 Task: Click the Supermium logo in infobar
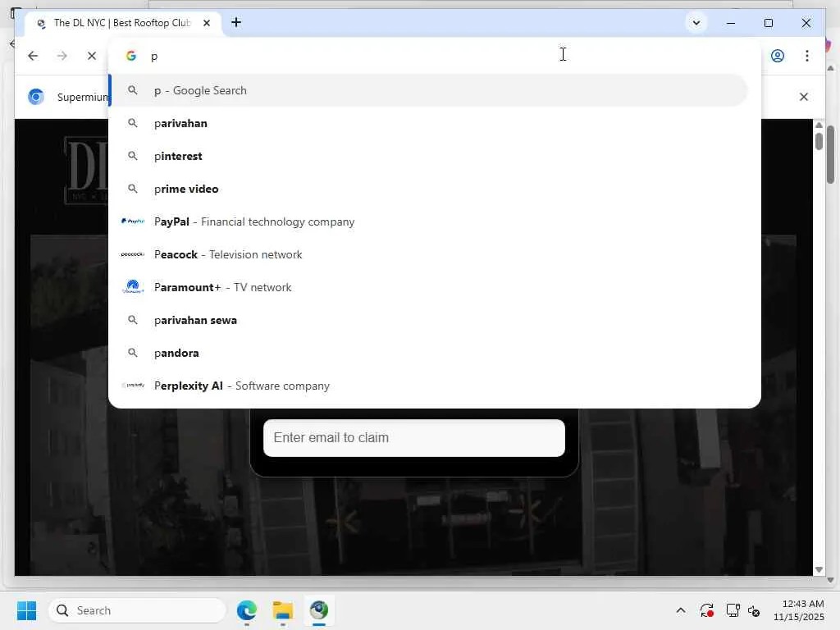pos(36,97)
